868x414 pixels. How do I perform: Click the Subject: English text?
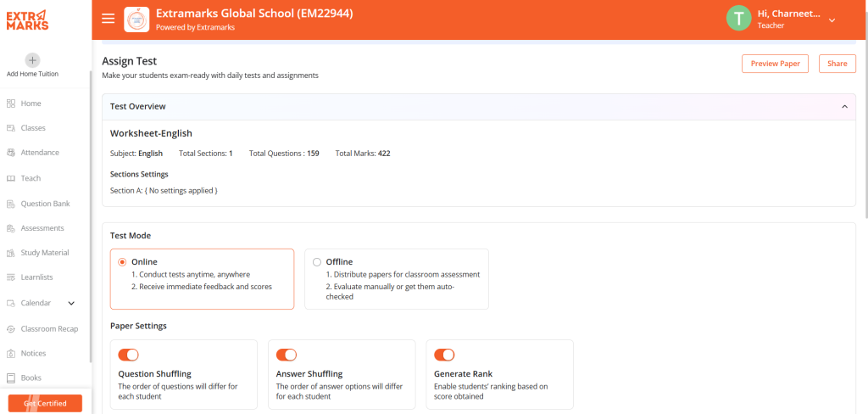pos(136,154)
